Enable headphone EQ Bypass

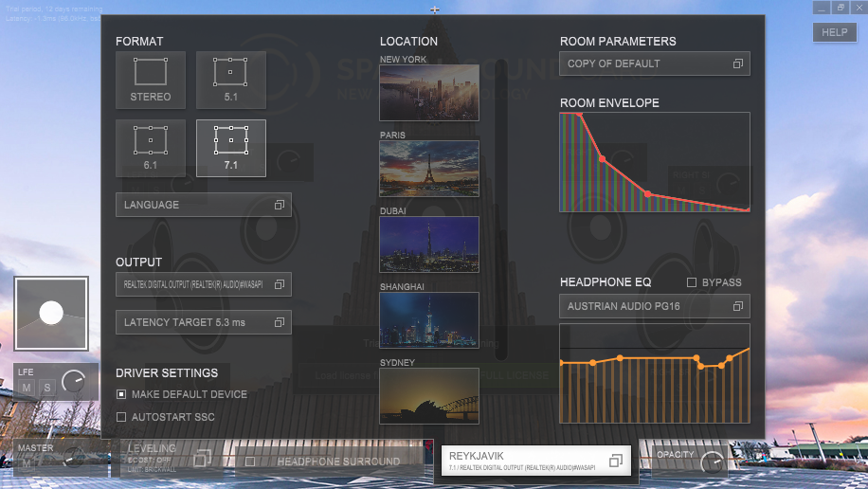(692, 282)
